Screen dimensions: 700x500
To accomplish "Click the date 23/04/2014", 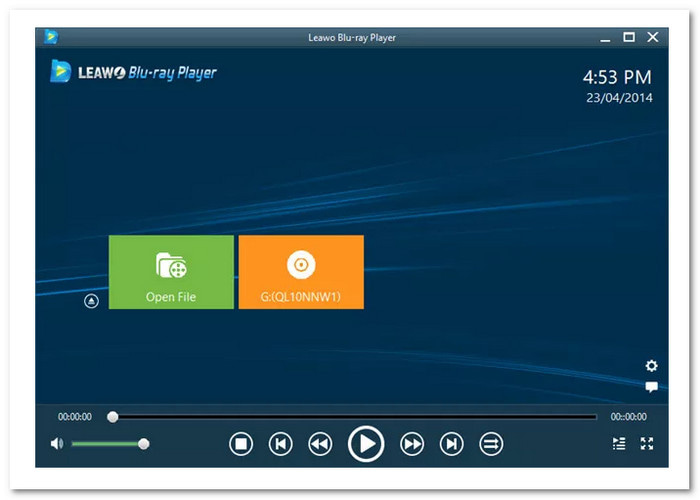I will pos(619,98).
